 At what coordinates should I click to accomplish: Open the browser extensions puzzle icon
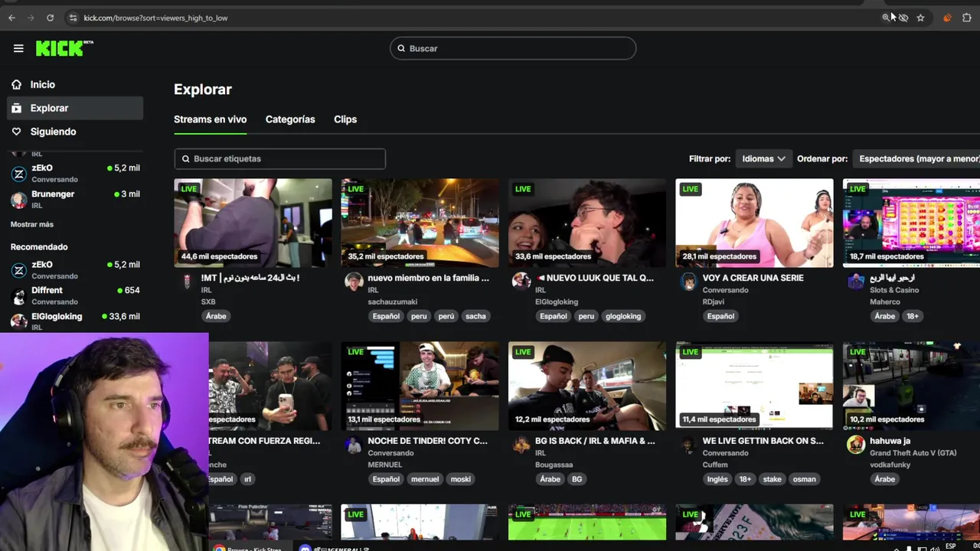click(x=966, y=18)
